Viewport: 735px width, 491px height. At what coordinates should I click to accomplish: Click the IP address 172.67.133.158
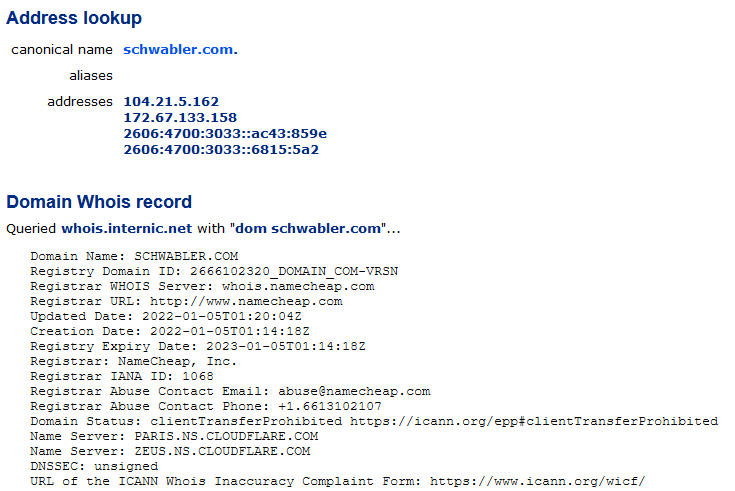point(180,118)
